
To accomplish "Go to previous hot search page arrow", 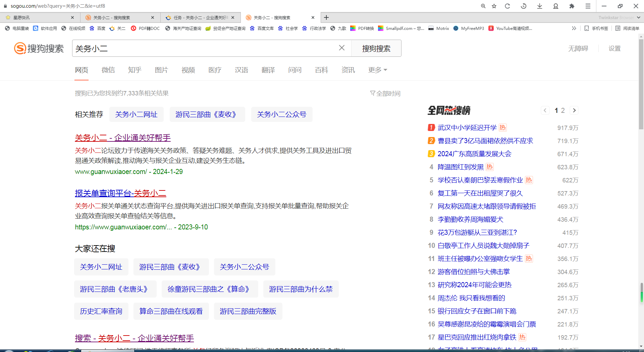I will (x=545, y=111).
